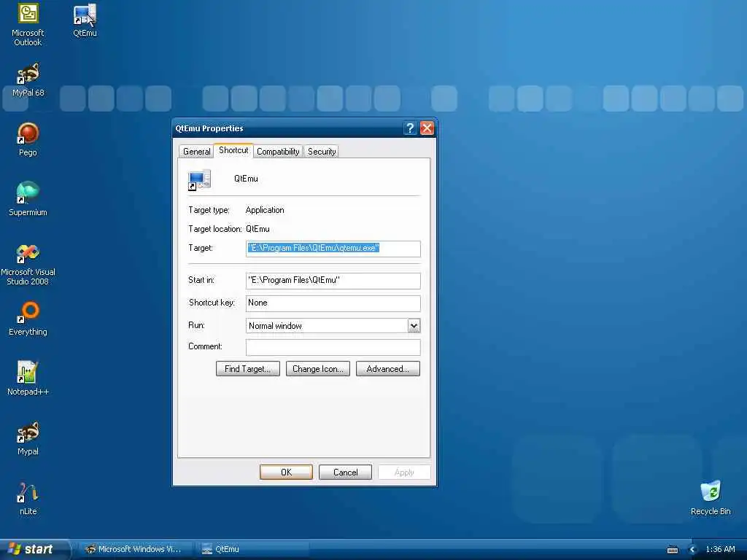This screenshot has width=747, height=560.
Task: Select the MyPal 68 desktop icon
Action: (x=28, y=79)
